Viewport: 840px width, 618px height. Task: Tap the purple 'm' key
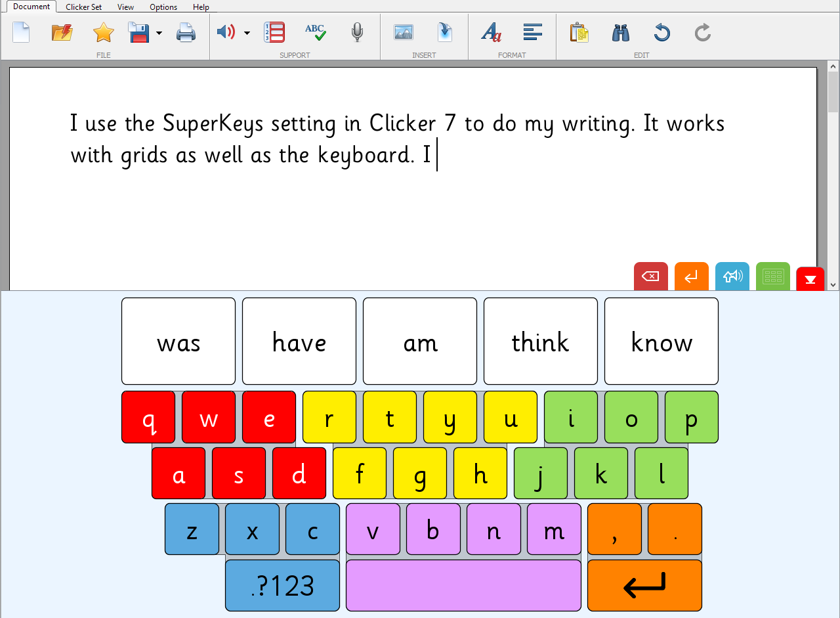(554, 529)
